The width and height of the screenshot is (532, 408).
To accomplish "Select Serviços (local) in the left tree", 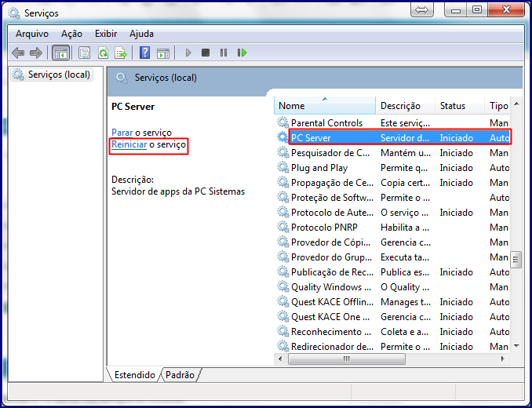I will (x=52, y=75).
